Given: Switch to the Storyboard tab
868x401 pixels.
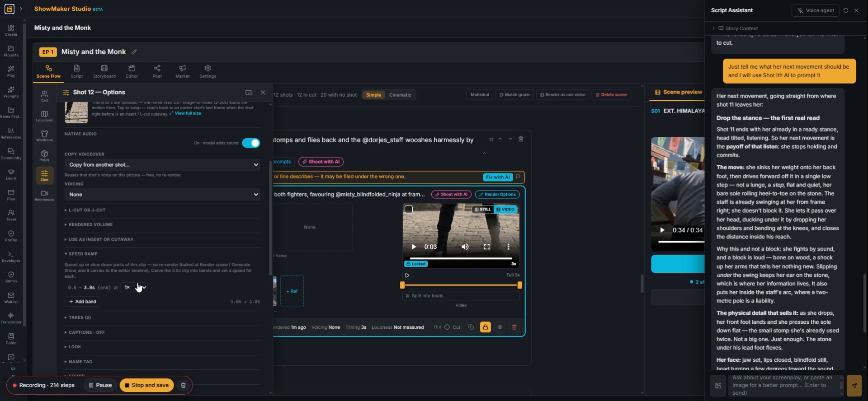Looking at the screenshot, I should coord(104,71).
